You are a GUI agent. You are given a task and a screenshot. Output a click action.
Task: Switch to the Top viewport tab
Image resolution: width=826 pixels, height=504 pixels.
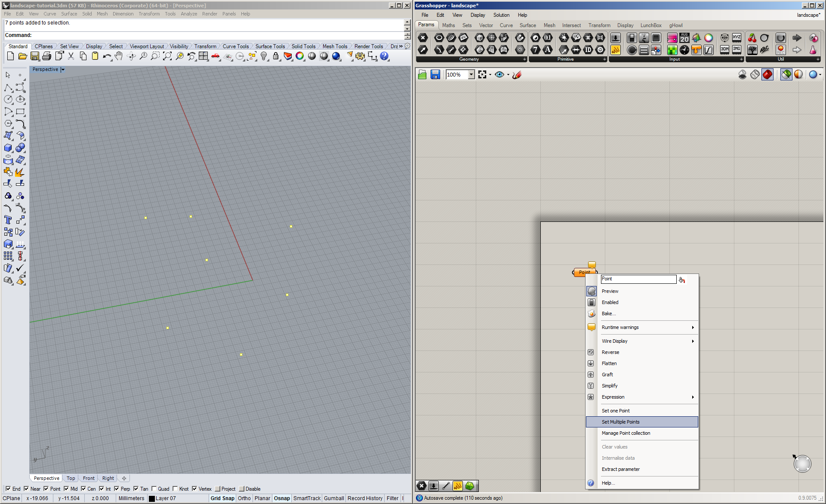(71, 478)
